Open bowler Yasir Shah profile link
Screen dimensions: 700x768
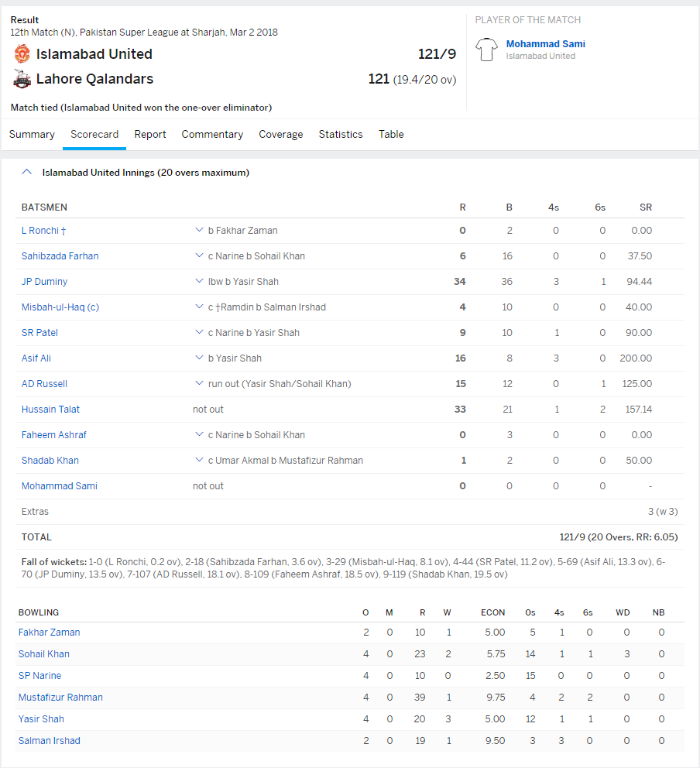pyautogui.click(x=41, y=719)
